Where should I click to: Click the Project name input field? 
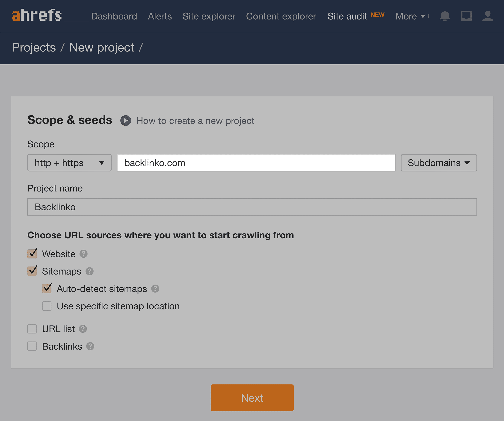pyautogui.click(x=252, y=207)
